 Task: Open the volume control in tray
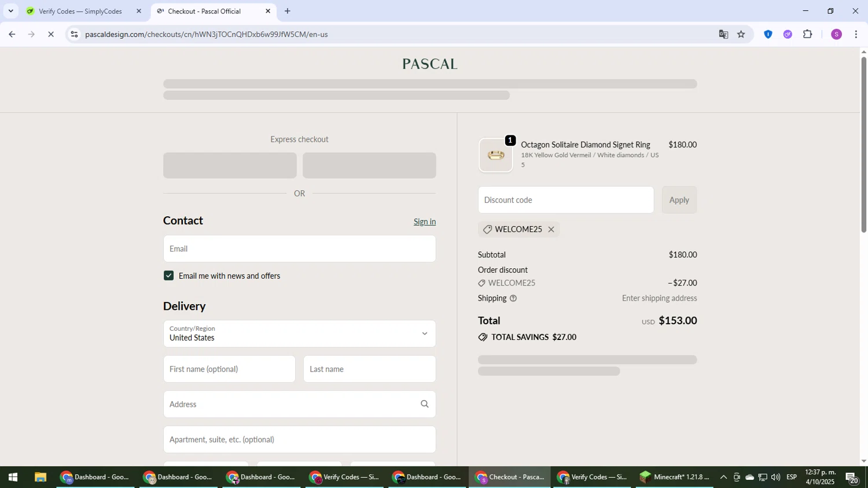pos(775,477)
